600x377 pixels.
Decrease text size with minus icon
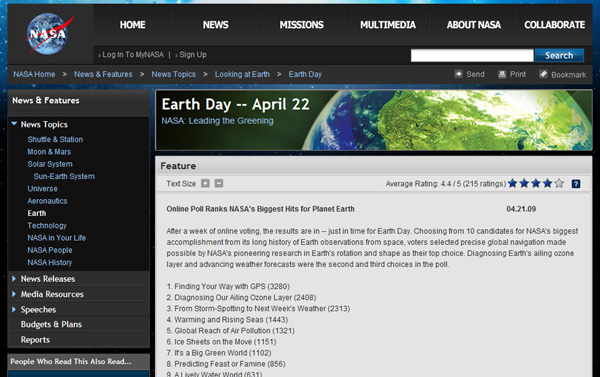click(219, 183)
